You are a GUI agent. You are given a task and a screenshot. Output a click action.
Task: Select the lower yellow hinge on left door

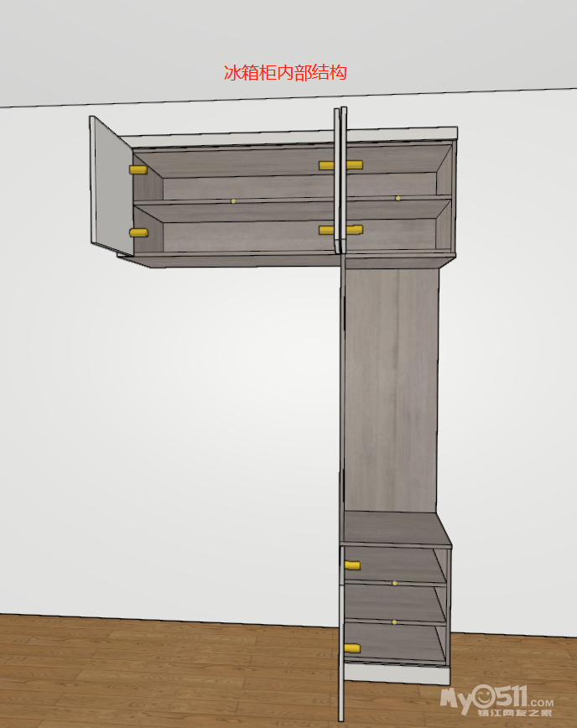tap(138, 232)
